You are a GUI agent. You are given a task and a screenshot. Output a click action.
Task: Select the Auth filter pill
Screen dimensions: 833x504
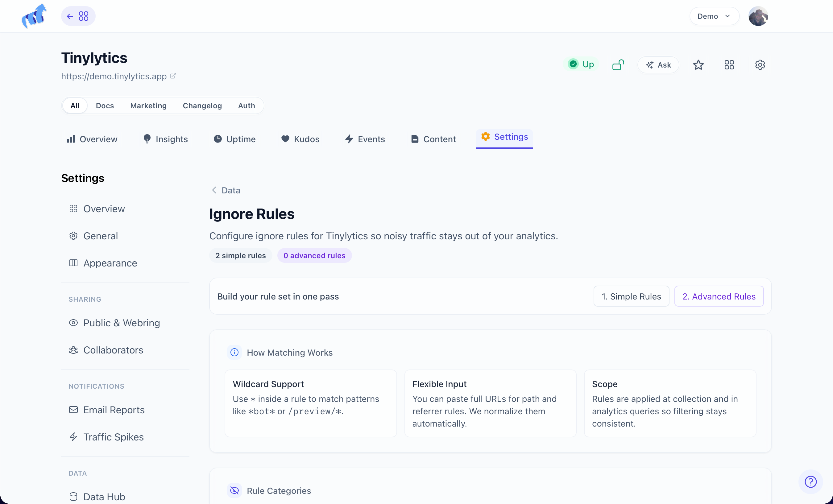(x=247, y=106)
